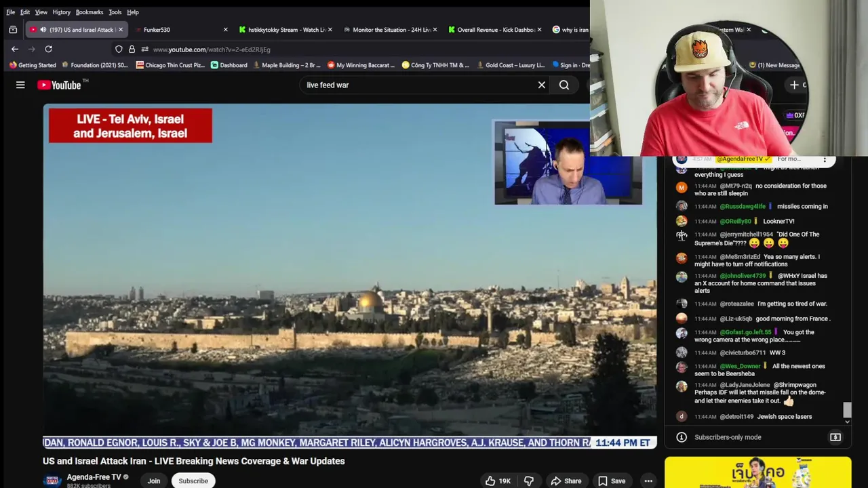Clear the search box with the X

tap(541, 85)
